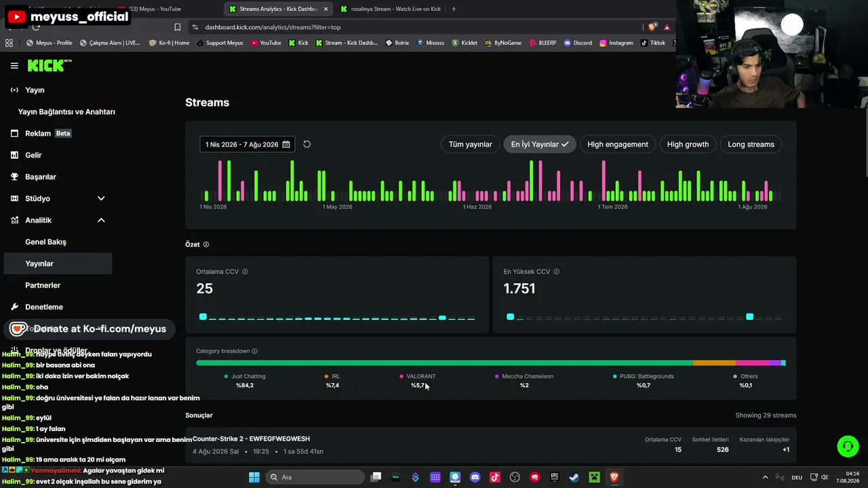Viewport: 868px width, 488px height.
Task: Click the address bar with dashboard.kick.com URL
Action: tap(414, 27)
